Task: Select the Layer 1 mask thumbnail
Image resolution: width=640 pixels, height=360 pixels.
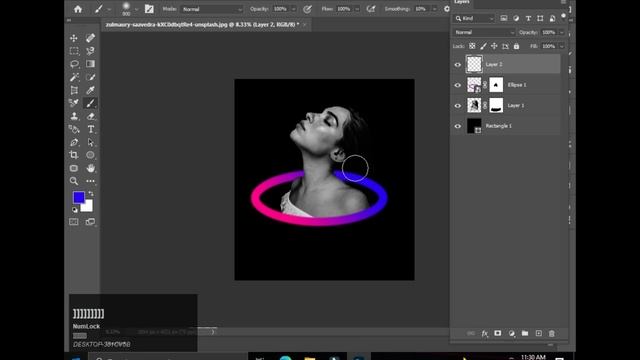Action: click(x=496, y=105)
